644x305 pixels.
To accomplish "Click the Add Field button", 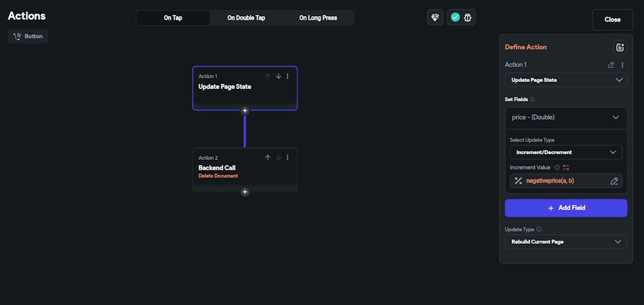I will (566, 208).
